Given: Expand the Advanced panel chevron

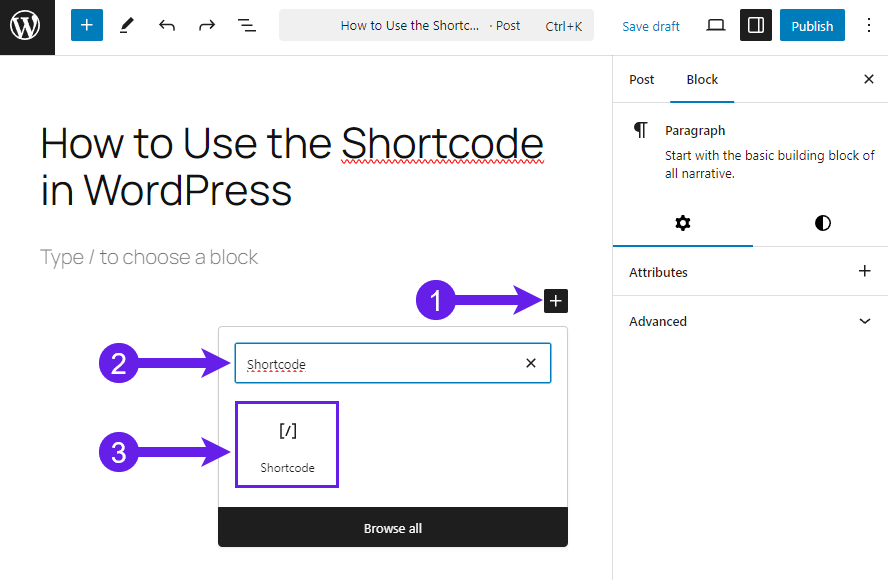Looking at the screenshot, I should click(x=865, y=321).
